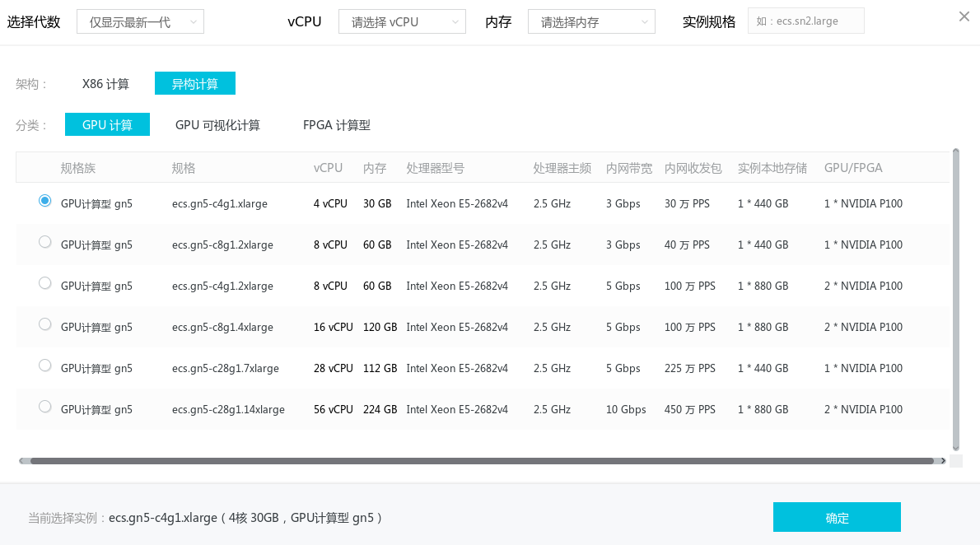Click the 处理器主频 column header
980x545 pixels.
[x=562, y=168]
